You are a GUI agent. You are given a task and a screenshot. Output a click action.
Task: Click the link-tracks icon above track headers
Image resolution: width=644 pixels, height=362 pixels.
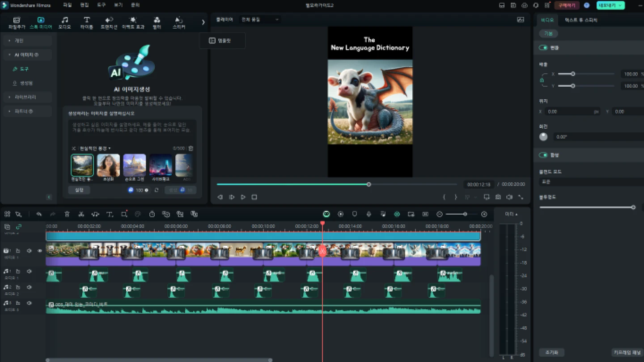19,227
